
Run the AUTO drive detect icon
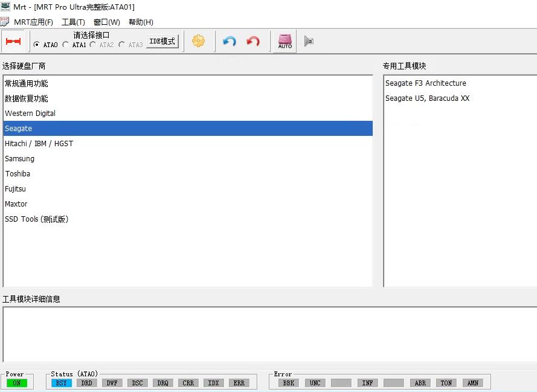coord(285,42)
